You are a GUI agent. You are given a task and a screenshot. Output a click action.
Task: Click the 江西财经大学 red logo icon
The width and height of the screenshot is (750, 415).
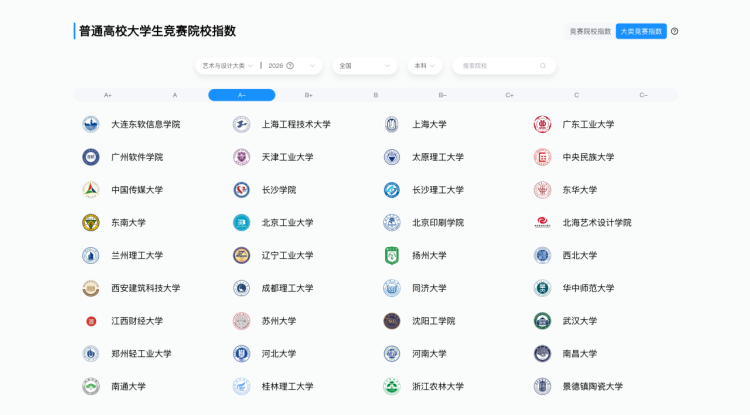[x=90, y=321]
